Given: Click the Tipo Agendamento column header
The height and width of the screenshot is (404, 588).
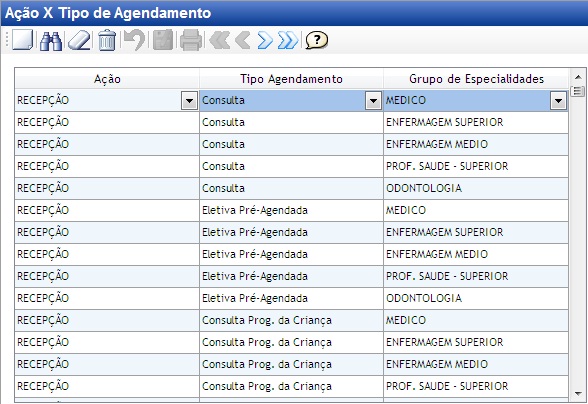Looking at the screenshot, I should click(291, 79).
